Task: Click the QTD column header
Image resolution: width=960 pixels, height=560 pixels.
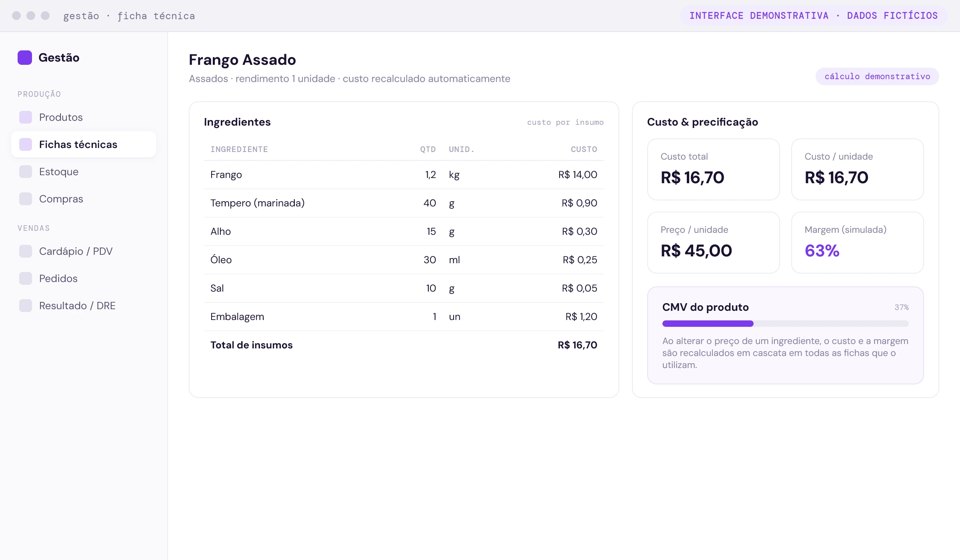Action: pos(428,149)
